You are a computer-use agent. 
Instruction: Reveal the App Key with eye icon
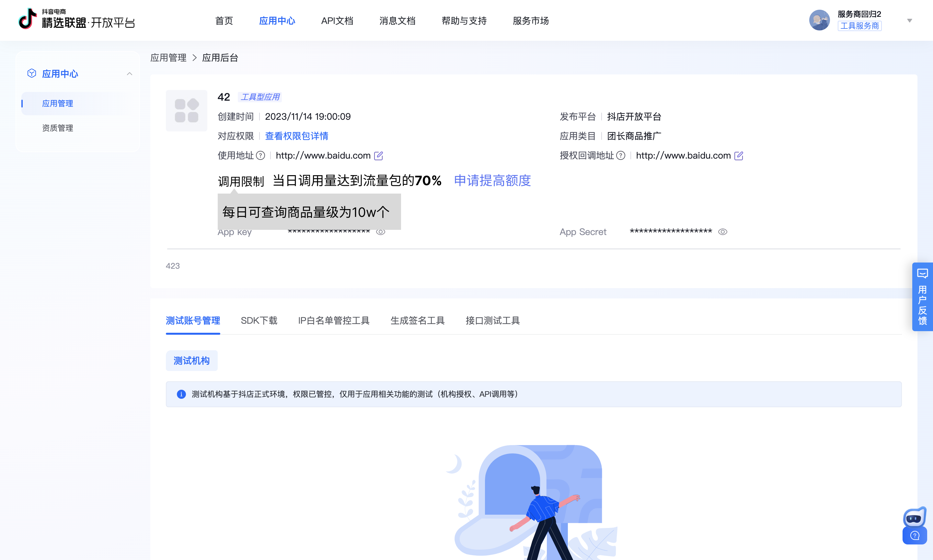381,232
